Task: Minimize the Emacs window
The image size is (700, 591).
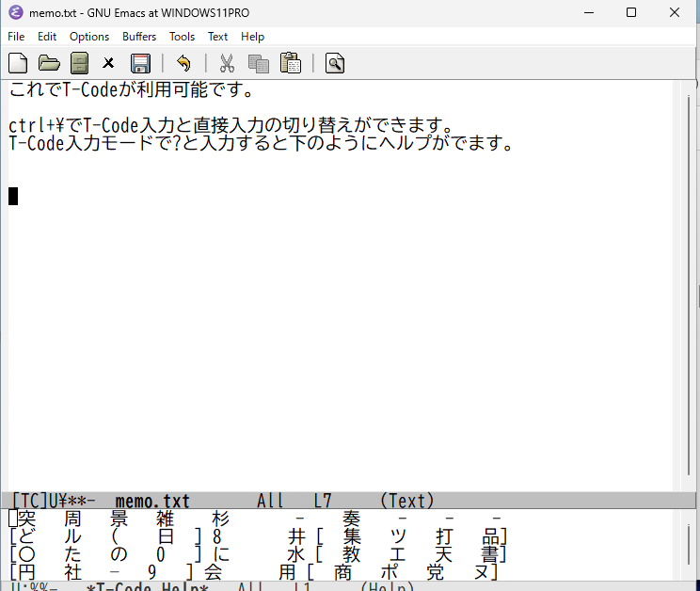Action: coord(589,12)
